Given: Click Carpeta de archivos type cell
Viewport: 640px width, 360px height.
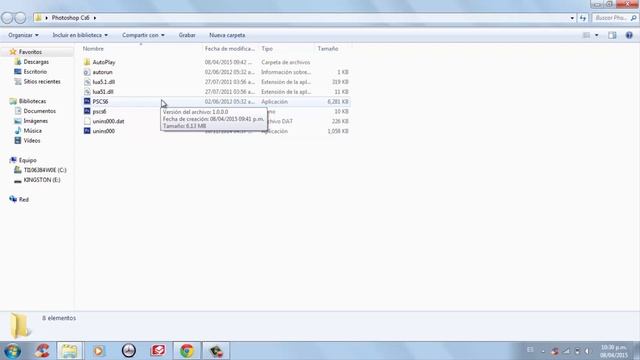Looking at the screenshot, I should (x=286, y=62).
